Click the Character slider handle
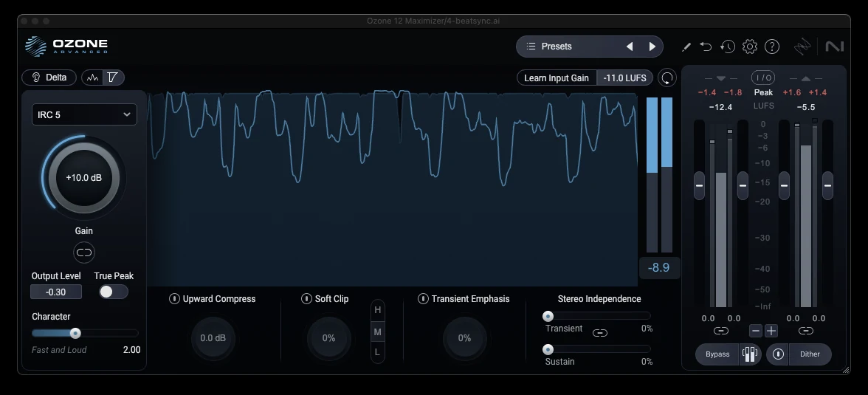The height and width of the screenshot is (395, 868). (x=75, y=333)
